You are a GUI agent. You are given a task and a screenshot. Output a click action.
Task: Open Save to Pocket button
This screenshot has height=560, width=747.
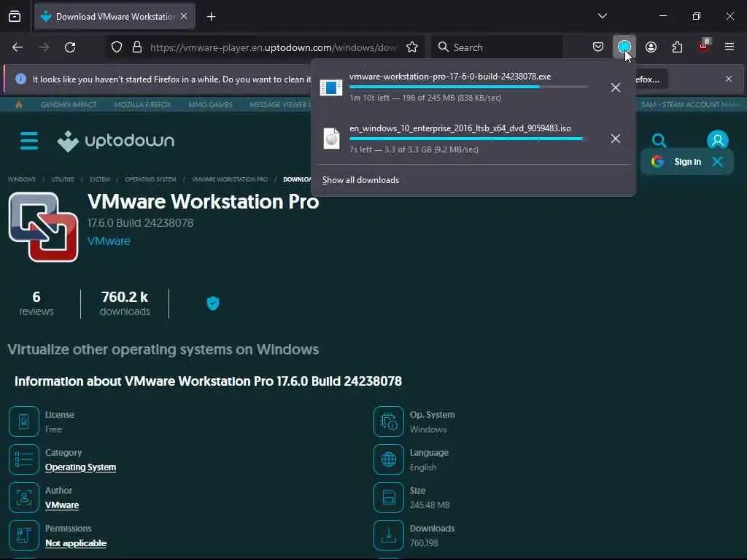[x=598, y=47]
